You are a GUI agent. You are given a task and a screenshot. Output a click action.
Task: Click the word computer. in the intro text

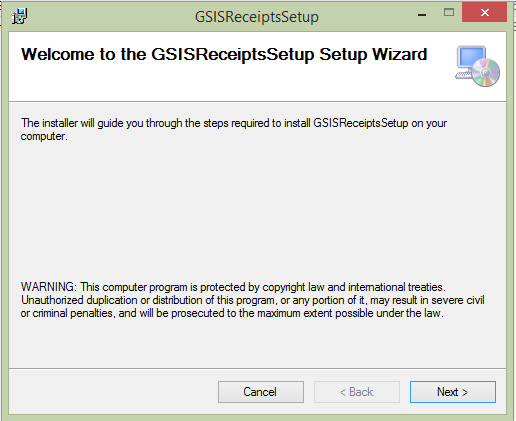click(44, 137)
